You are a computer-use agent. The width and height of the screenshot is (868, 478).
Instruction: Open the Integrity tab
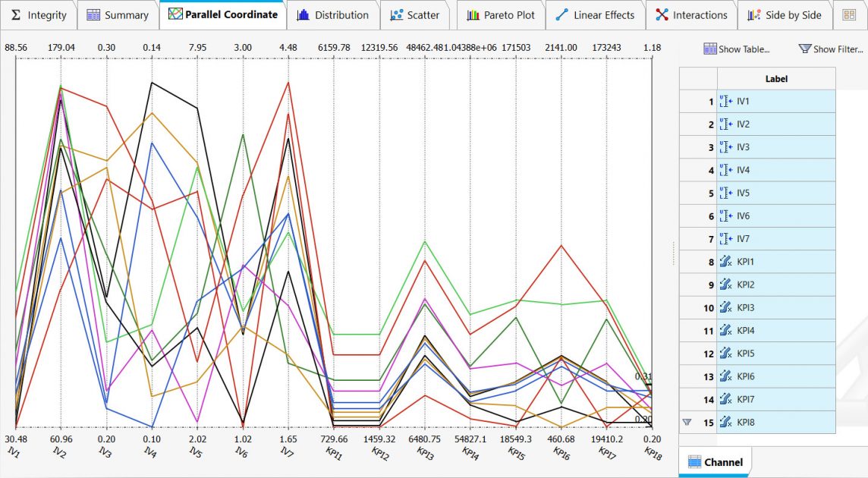tap(39, 15)
